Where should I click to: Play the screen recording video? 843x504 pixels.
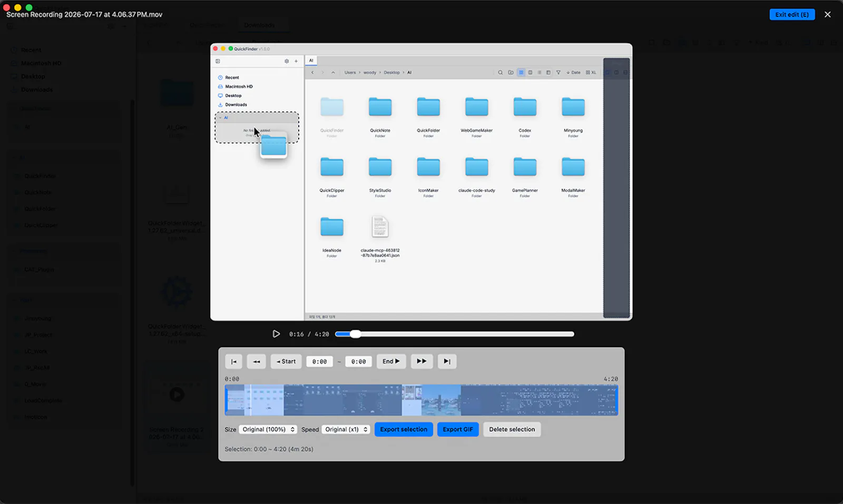click(276, 334)
